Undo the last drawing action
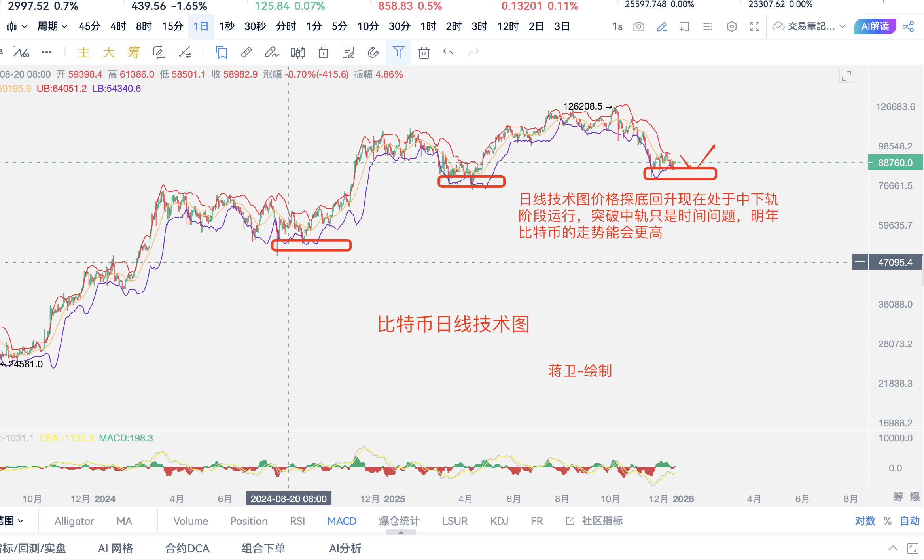924x560 pixels. click(x=448, y=52)
